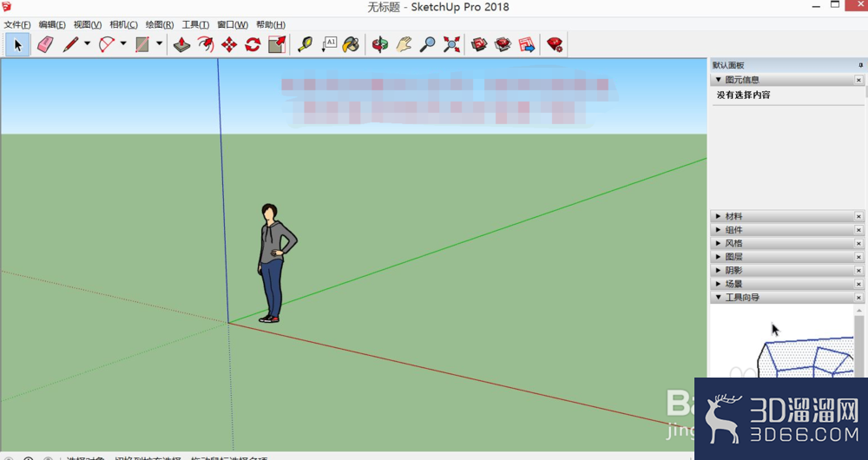Select the Paint Bucket tool

(x=351, y=44)
